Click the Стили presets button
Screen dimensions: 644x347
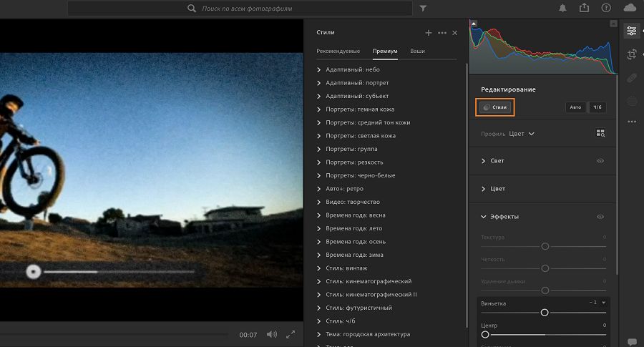495,107
